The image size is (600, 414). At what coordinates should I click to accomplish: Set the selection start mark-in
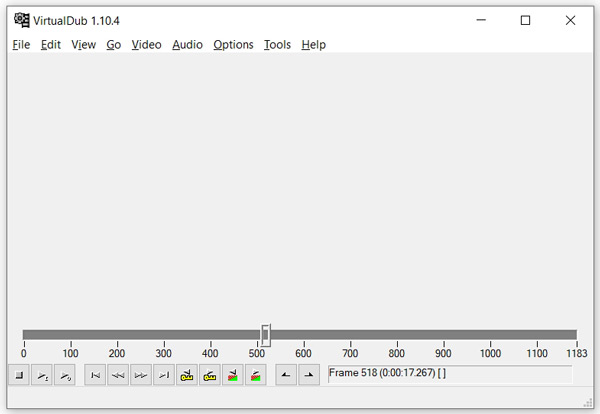coord(286,375)
